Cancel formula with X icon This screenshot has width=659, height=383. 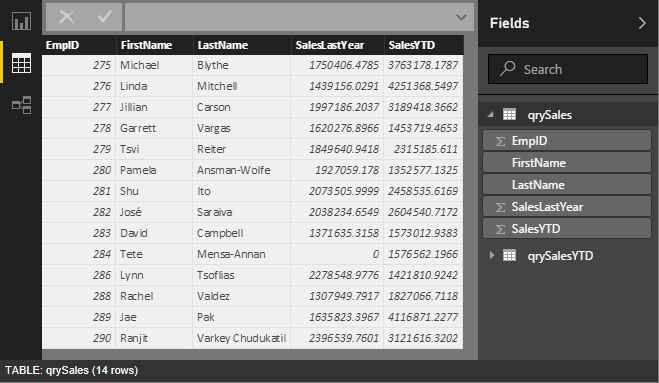67,17
